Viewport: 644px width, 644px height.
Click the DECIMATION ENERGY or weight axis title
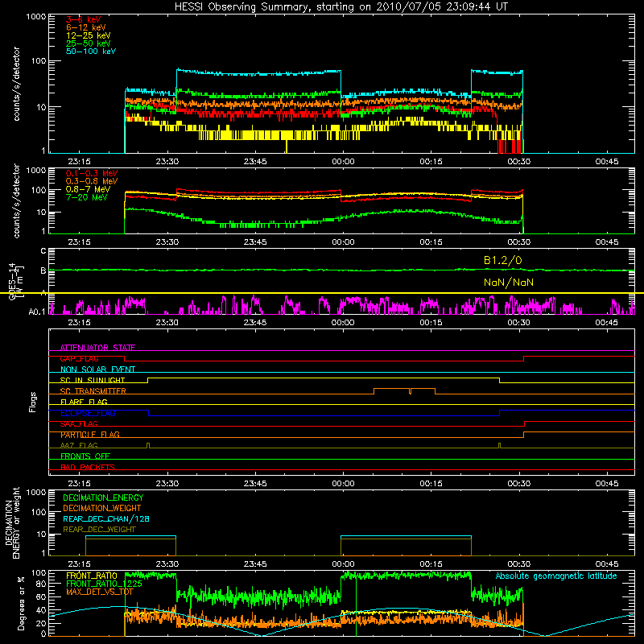pyautogui.click(x=12, y=523)
